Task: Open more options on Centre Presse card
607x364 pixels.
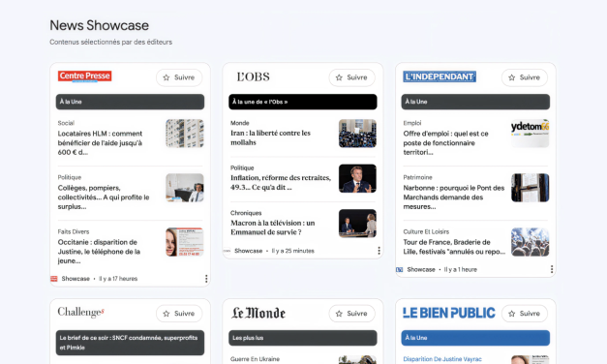Action: [x=206, y=279]
